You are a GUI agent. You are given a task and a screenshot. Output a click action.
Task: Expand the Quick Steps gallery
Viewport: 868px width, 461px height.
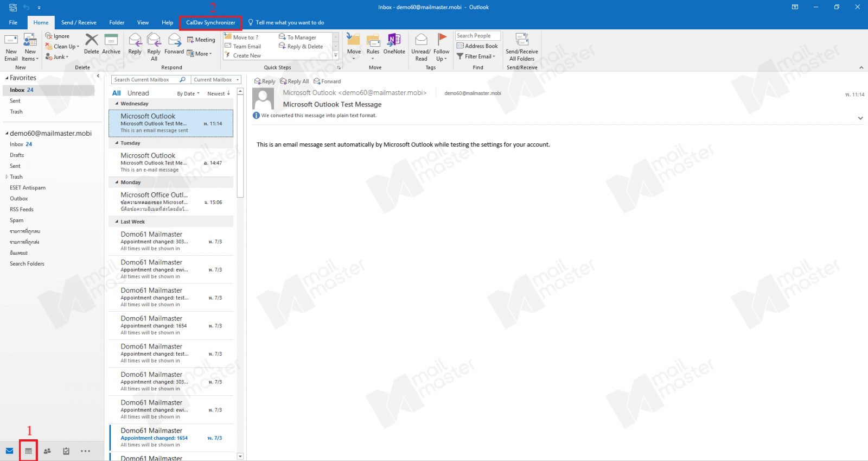[336, 56]
